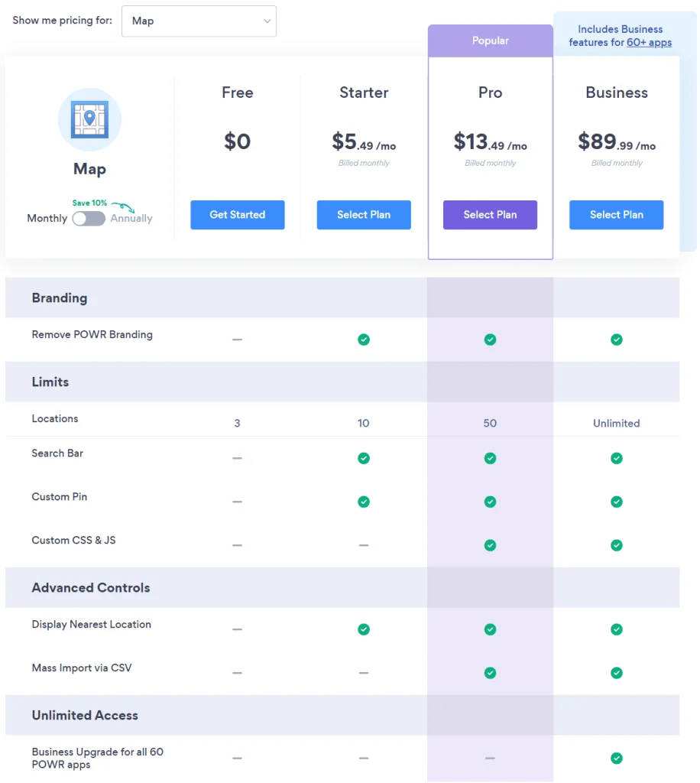This screenshot has width=700, height=783.
Task: Choose Select Plan under Business
Action: [x=616, y=215]
